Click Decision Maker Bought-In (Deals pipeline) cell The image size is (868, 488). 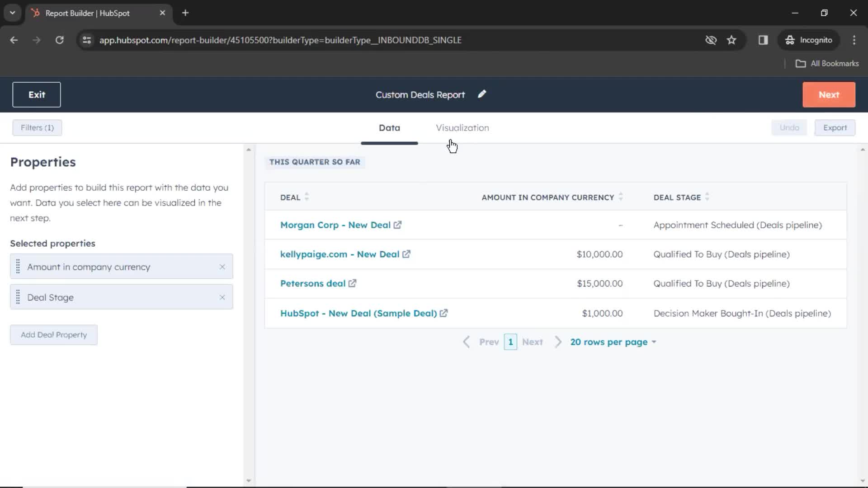[x=742, y=313]
